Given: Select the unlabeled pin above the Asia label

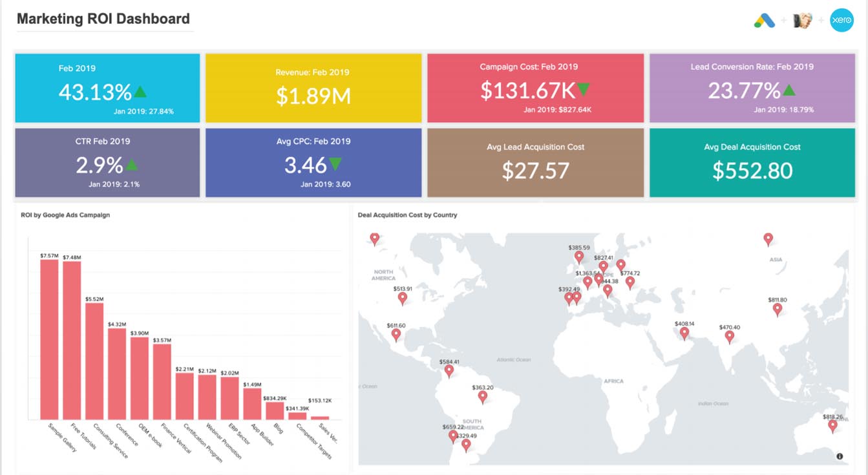Looking at the screenshot, I should [768, 239].
